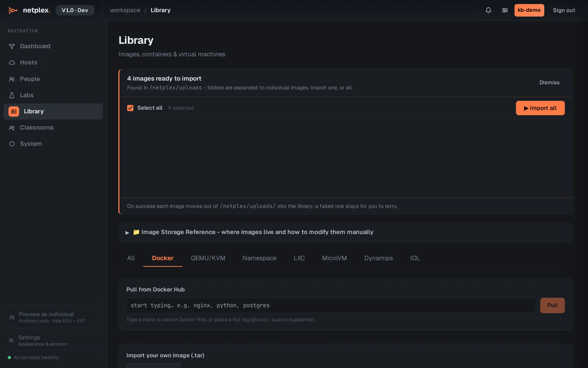This screenshot has height=368, width=588.
Task: Click the Settings sliders icon in sidebar
Action: pos(11,340)
